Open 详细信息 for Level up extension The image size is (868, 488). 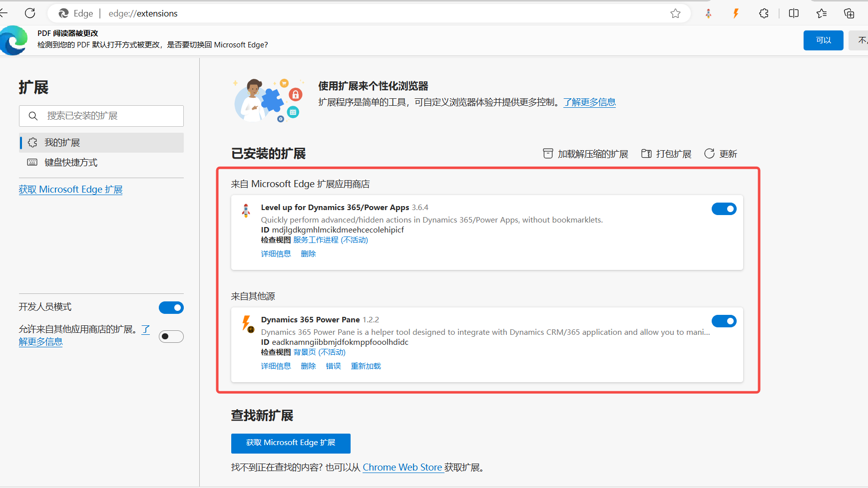pos(276,254)
